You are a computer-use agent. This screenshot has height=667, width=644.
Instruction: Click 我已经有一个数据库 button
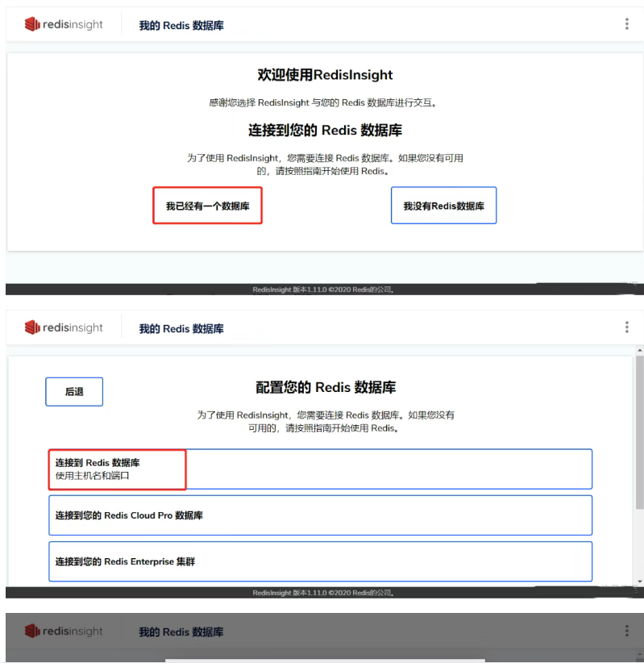coord(207,206)
